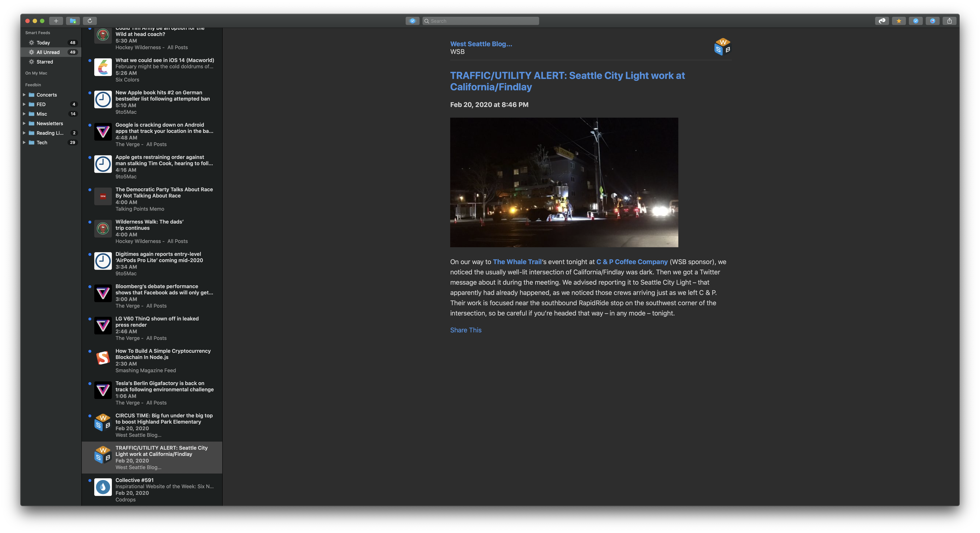This screenshot has width=980, height=533.
Task: Expand the Misc folder
Action: [24, 114]
